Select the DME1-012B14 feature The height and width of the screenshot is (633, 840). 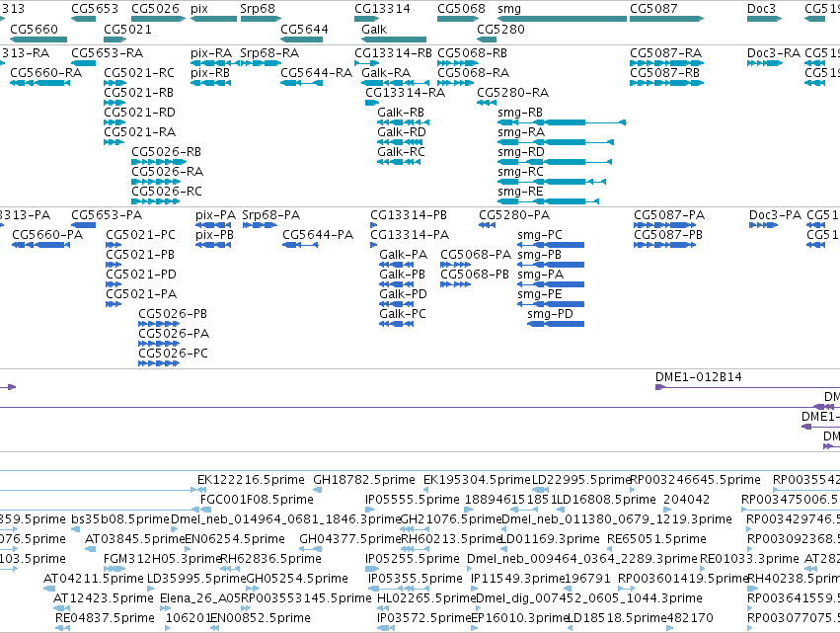tap(747, 387)
